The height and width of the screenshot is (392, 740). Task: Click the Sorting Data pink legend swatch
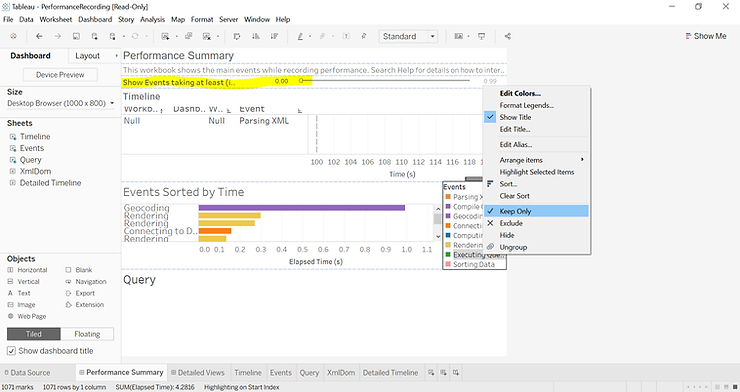coord(448,264)
